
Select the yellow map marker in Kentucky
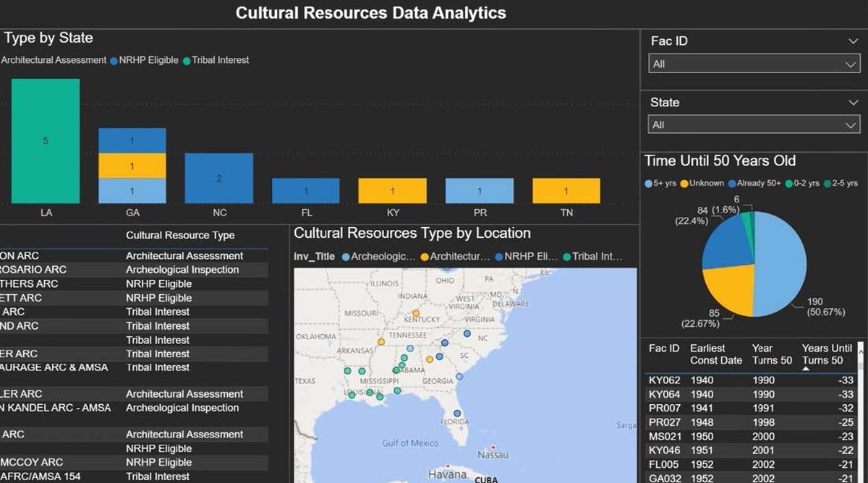pyautogui.click(x=416, y=312)
